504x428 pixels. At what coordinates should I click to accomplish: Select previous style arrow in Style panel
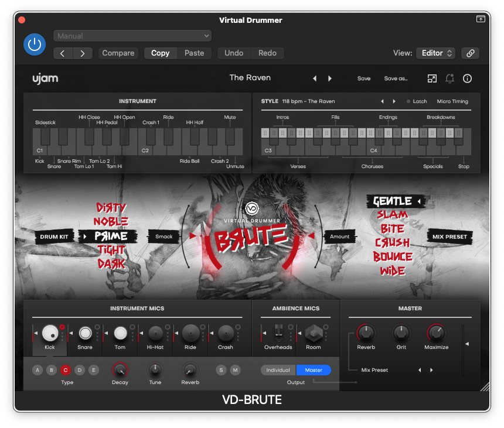pyautogui.click(x=382, y=101)
